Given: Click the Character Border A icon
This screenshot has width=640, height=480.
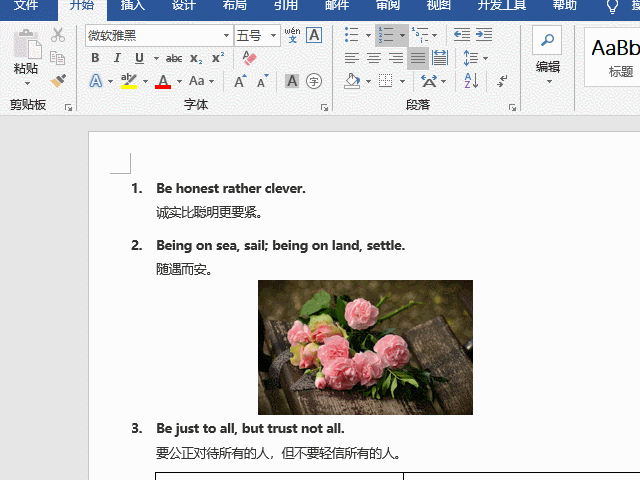Looking at the screenshot, I should (314, 36).
